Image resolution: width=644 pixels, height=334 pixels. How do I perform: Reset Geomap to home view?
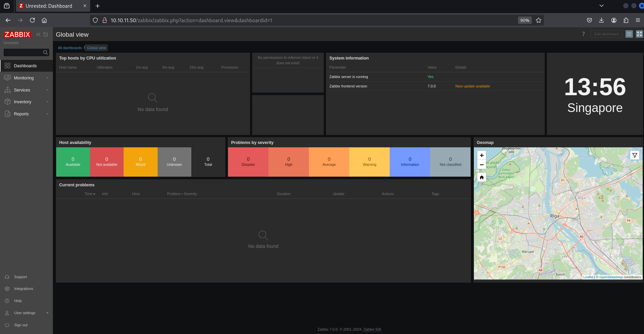[x=482, y=177]
